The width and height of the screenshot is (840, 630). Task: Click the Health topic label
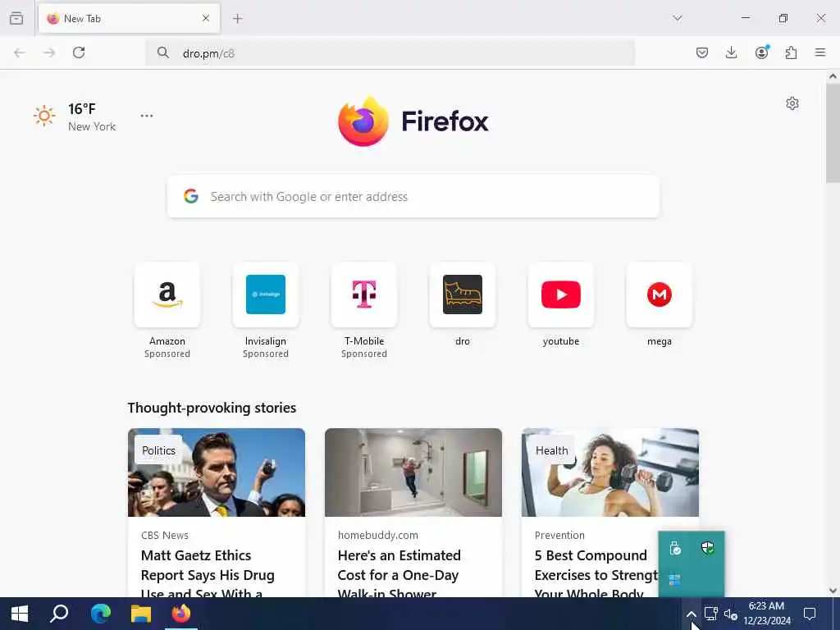(x=552, y=450)
